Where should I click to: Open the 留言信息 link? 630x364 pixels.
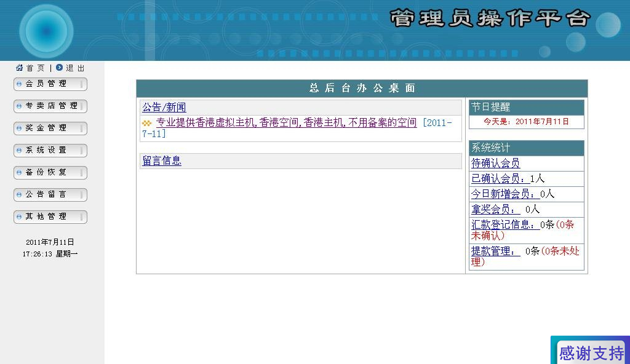pyautogui.click(x=162, y=160)
